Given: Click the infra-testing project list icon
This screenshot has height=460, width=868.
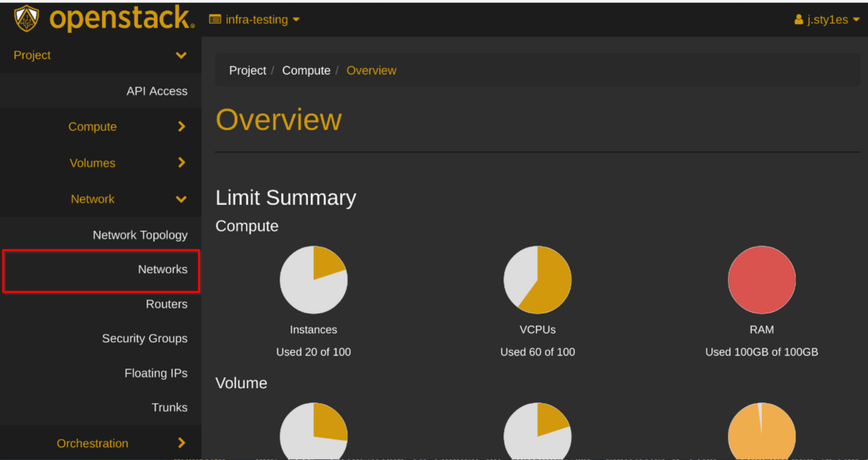Looking at the screenshot, I should (x=215, y=19).
